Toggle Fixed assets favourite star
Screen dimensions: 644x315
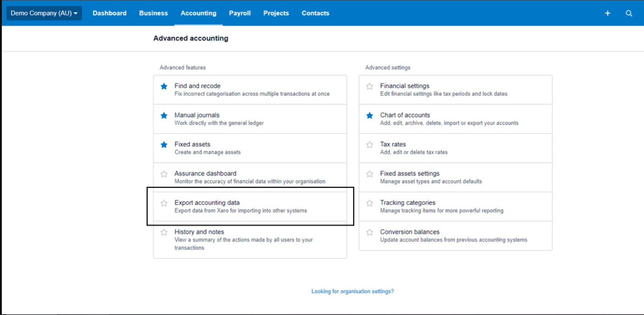(x=164, y=145)
